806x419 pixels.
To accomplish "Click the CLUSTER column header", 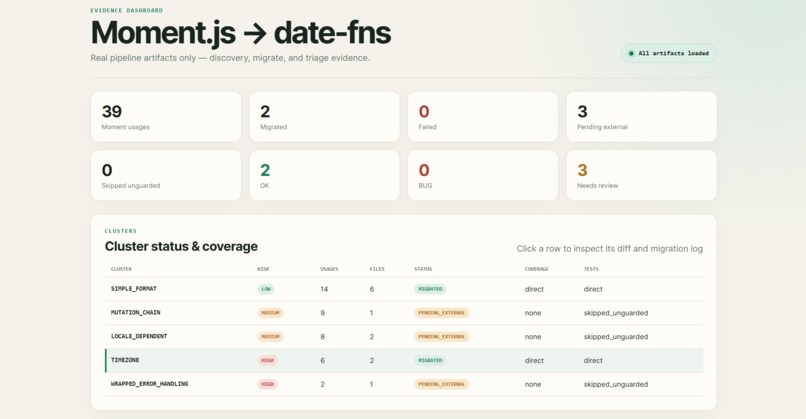I will (121, 269).
